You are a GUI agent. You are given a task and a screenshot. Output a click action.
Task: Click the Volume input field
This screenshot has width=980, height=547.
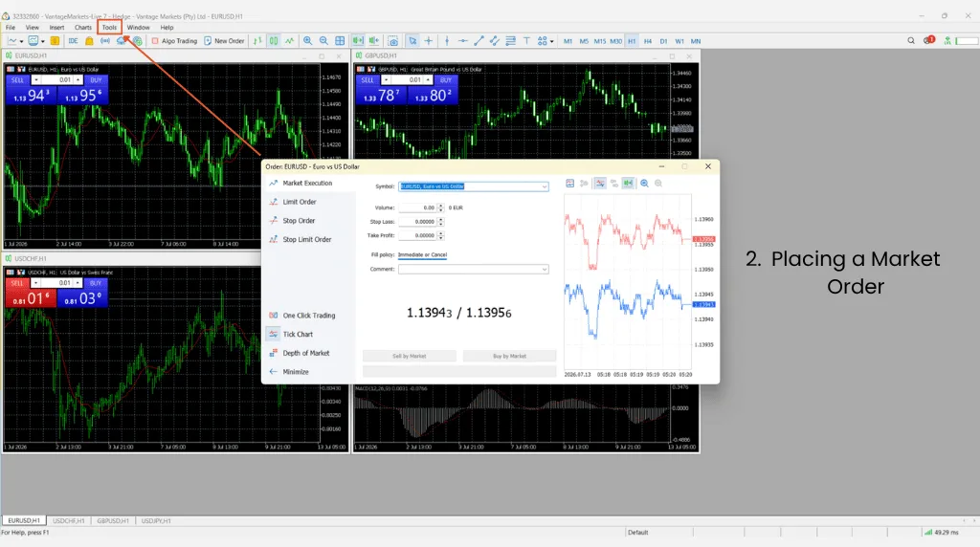[x=417, y=208]
